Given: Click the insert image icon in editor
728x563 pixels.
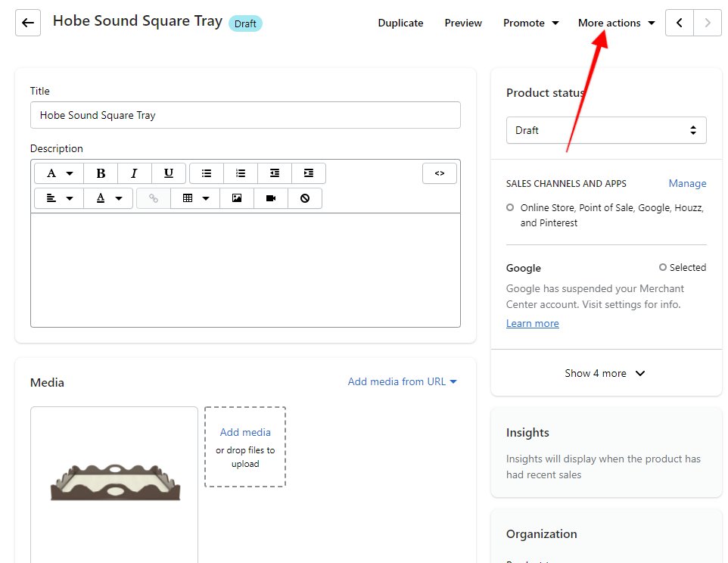Looking at the screenshot, I should [x=237, y=198].
